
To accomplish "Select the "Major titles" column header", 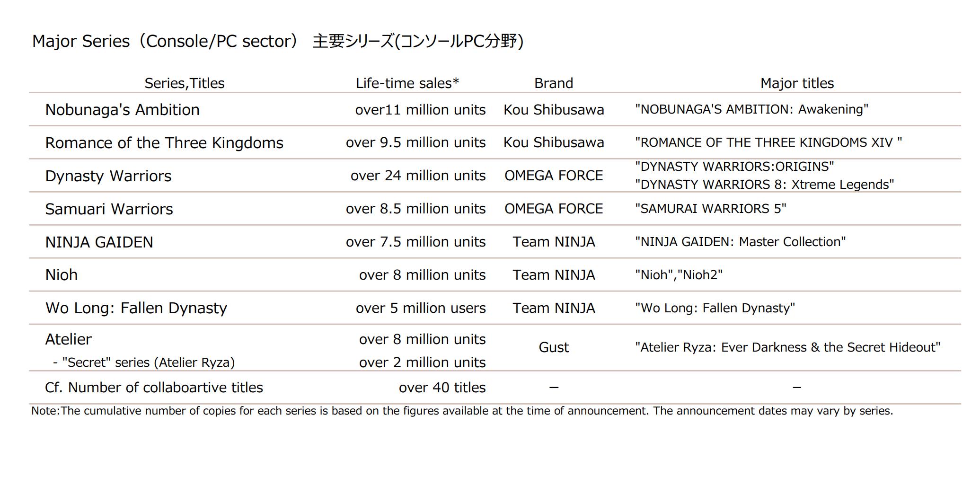I will pos(796,83).
